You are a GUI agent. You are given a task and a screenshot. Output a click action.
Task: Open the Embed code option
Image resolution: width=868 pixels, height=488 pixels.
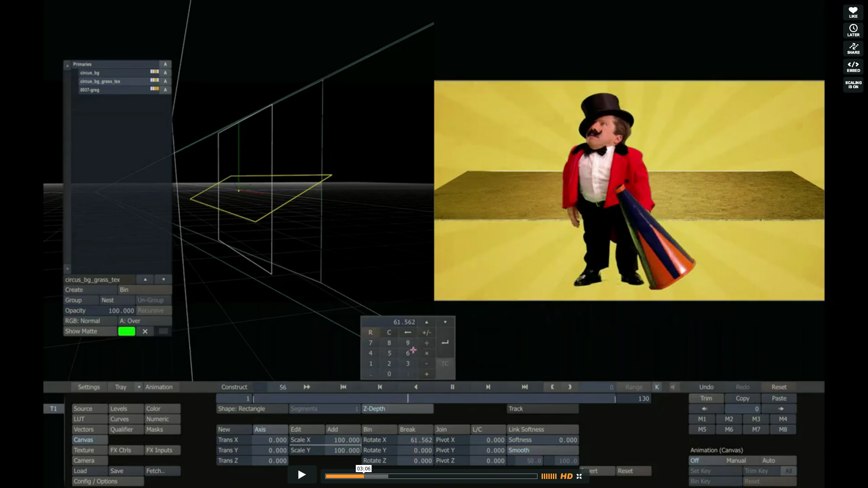(x=853, y=67)
